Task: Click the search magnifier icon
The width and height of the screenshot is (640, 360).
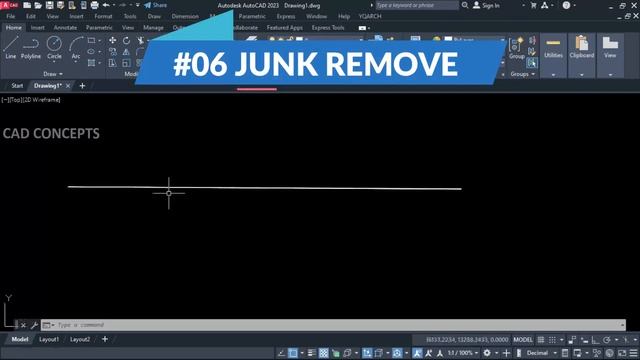Action: click(465, 5)
